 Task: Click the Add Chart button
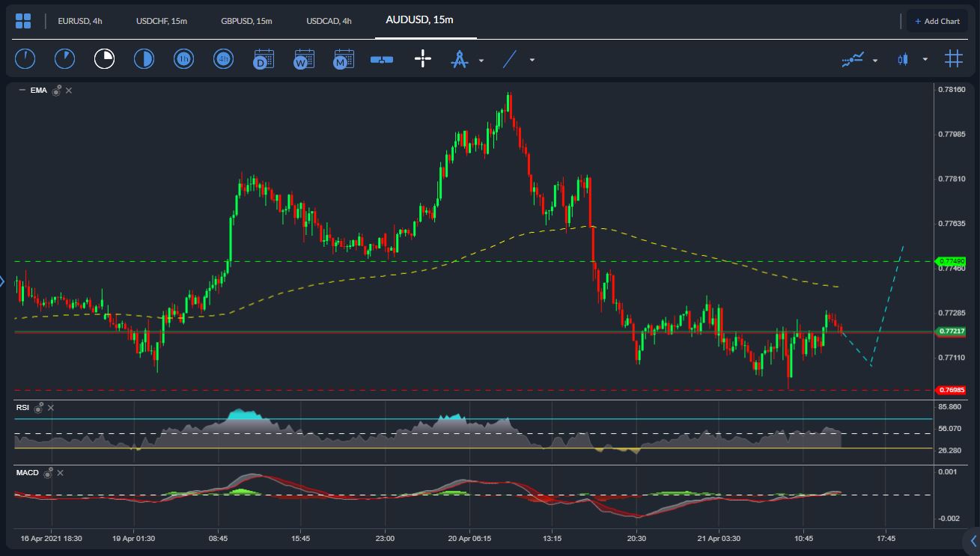click(x=937, y=20)
